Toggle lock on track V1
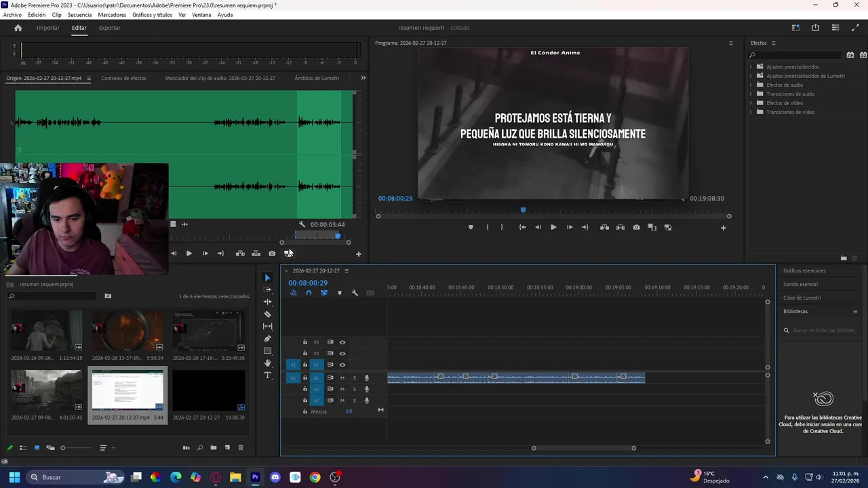The width and height of the screenshot is (868, 488). tap(305, 365)
